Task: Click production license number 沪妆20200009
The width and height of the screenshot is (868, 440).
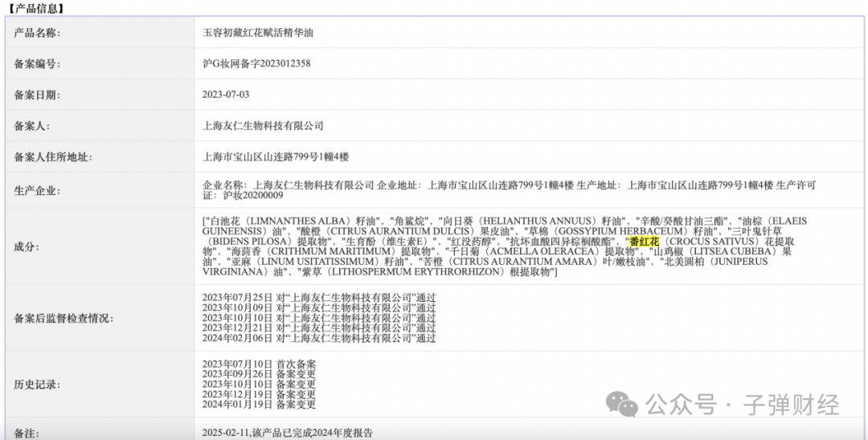Action: 253,195
